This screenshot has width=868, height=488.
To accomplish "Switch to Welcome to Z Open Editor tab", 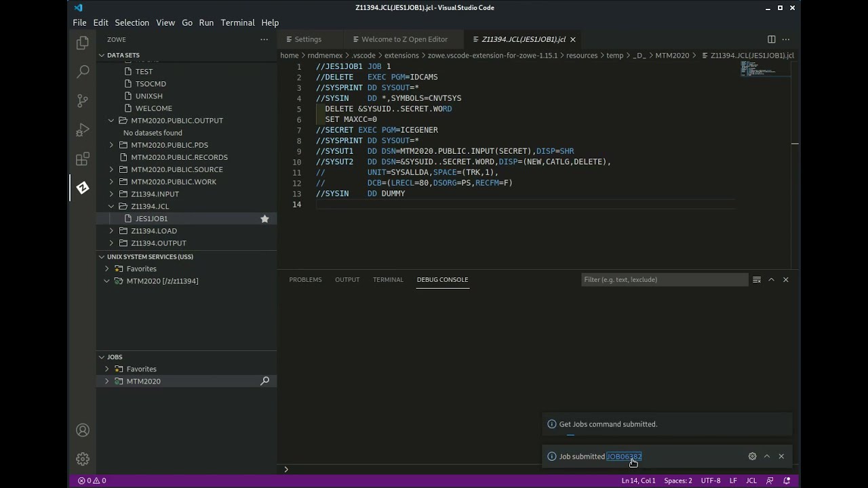I will 404,39.
